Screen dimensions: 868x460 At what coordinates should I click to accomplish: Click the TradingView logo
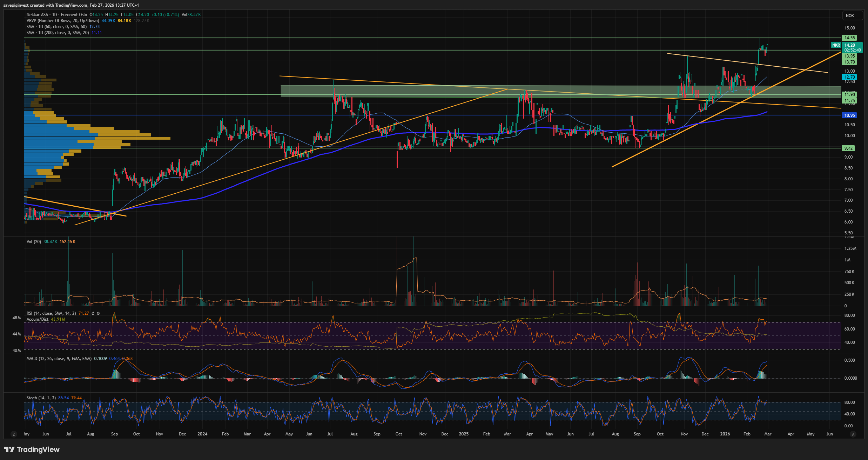32,449
